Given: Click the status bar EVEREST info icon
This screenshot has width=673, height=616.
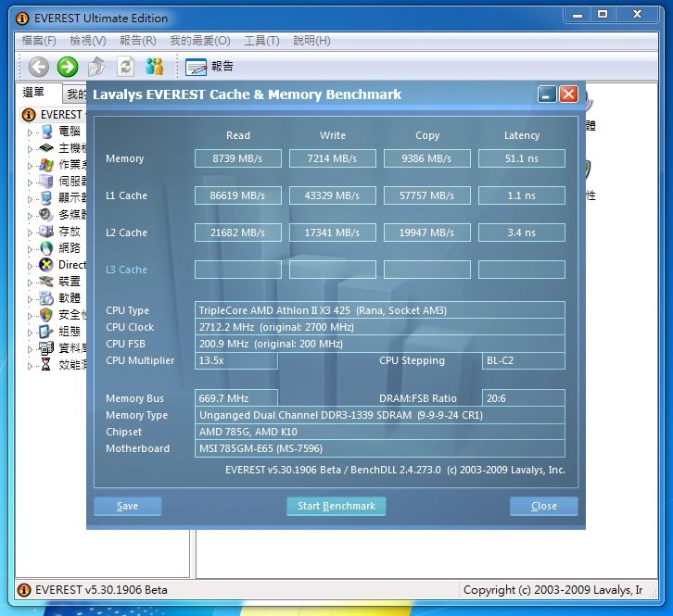Looking at the screenshot, I should pos(24,590).
